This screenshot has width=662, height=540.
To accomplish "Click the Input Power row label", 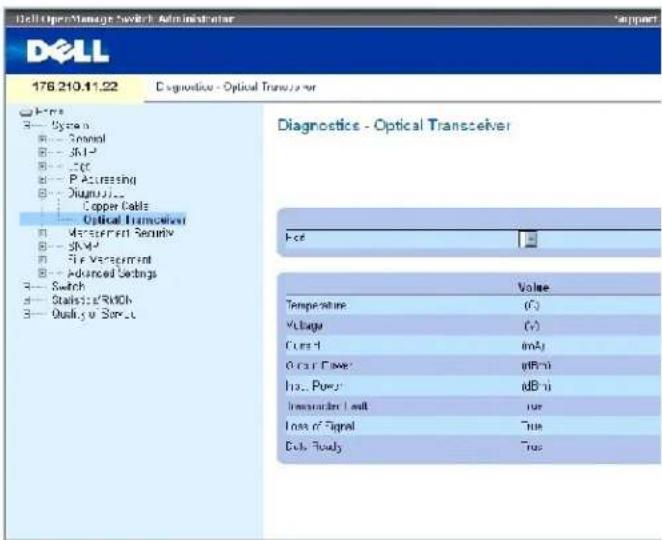I will point(314,386).
